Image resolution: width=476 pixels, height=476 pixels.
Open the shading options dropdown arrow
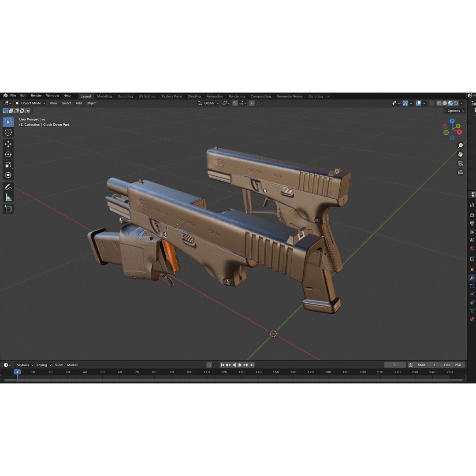pyautogui.click(x=462, y=103)
